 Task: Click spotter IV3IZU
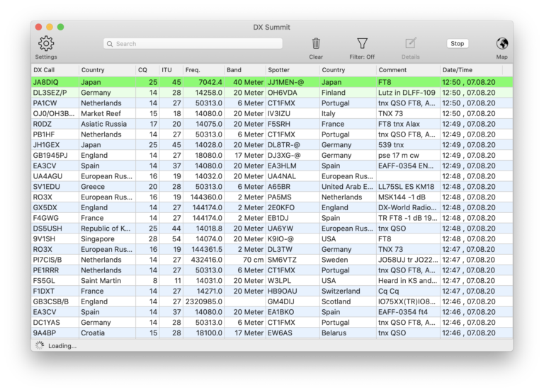(x=278, y=114)
